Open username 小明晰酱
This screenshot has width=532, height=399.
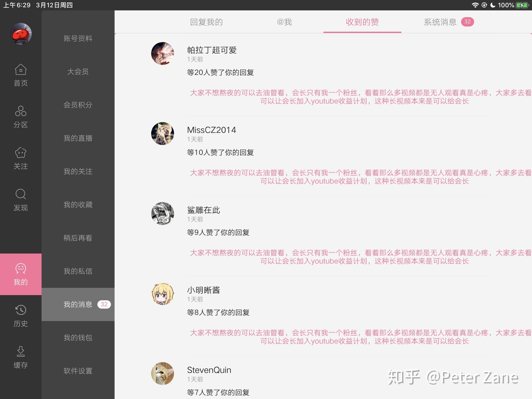tap(204, 290)
